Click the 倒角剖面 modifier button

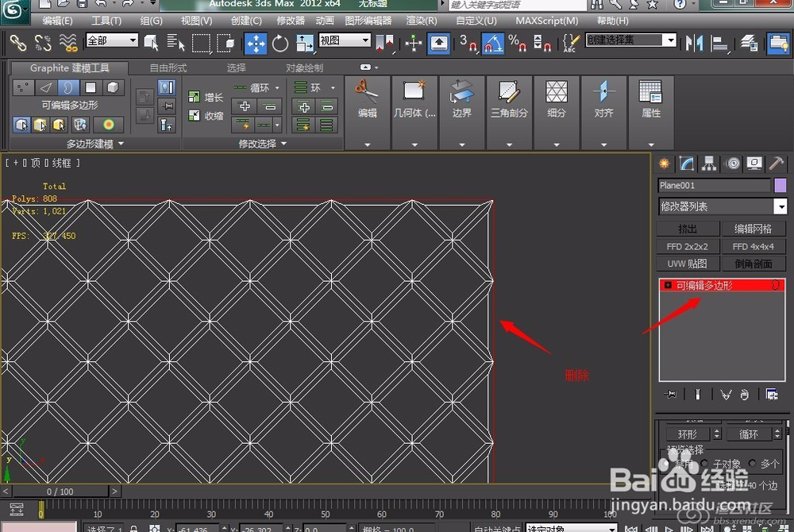(753, 264)
